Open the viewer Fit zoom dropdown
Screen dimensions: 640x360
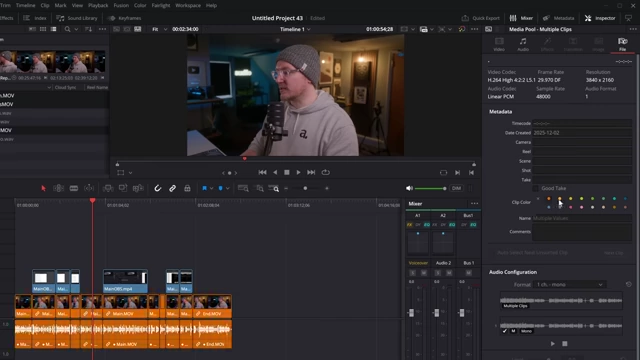(x=159, y=29)
